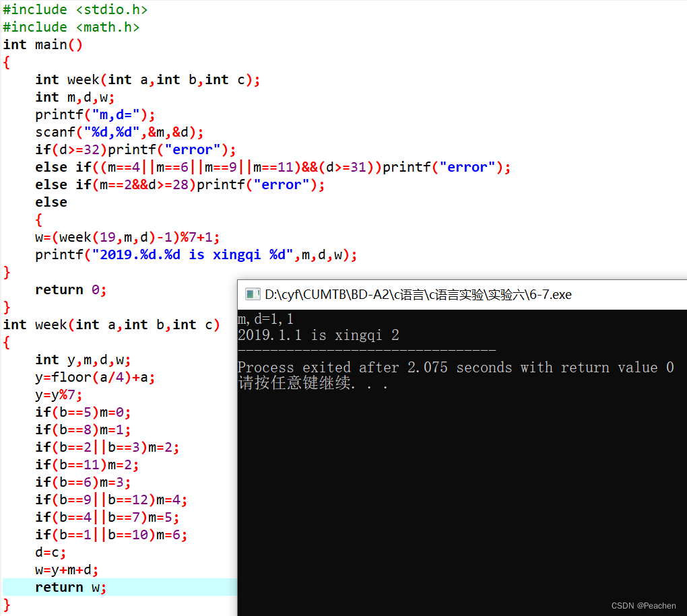Click the console output '2019.1.1 is xingqi 2'
The width and height of the screenshot is (687, 616).
point(319,335)
